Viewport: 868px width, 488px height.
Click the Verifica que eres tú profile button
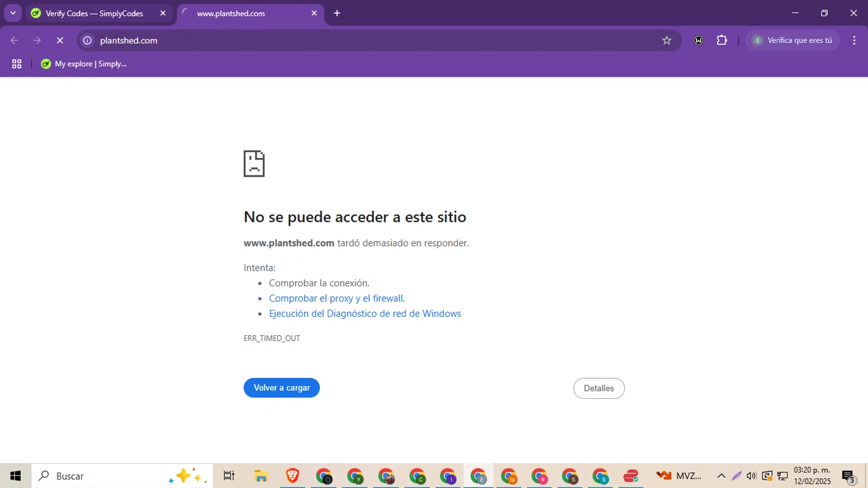click(x=792, y=41)
